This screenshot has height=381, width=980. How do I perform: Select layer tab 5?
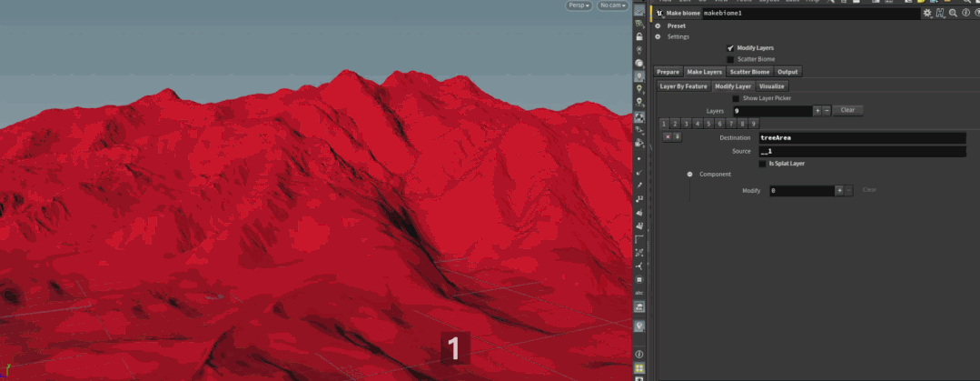(708, 124)
